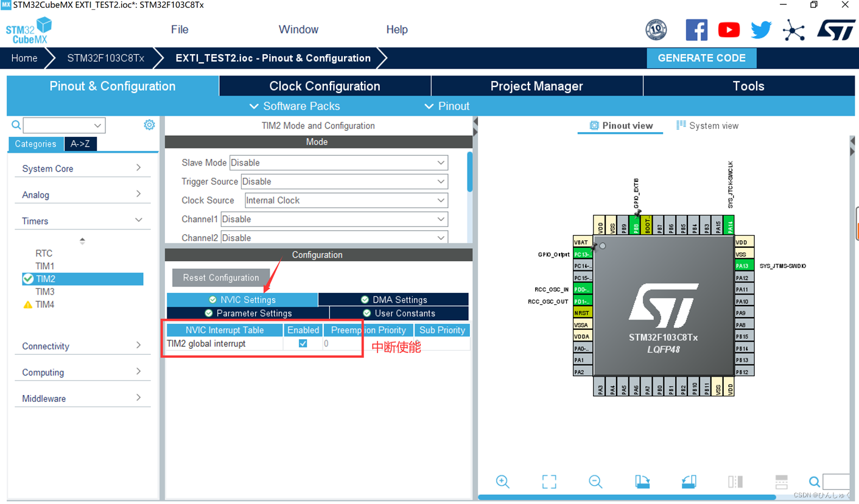Viewport: 859px width, 504px height.
Task: Open the peripheral search combo box
Action: (64, 125)
